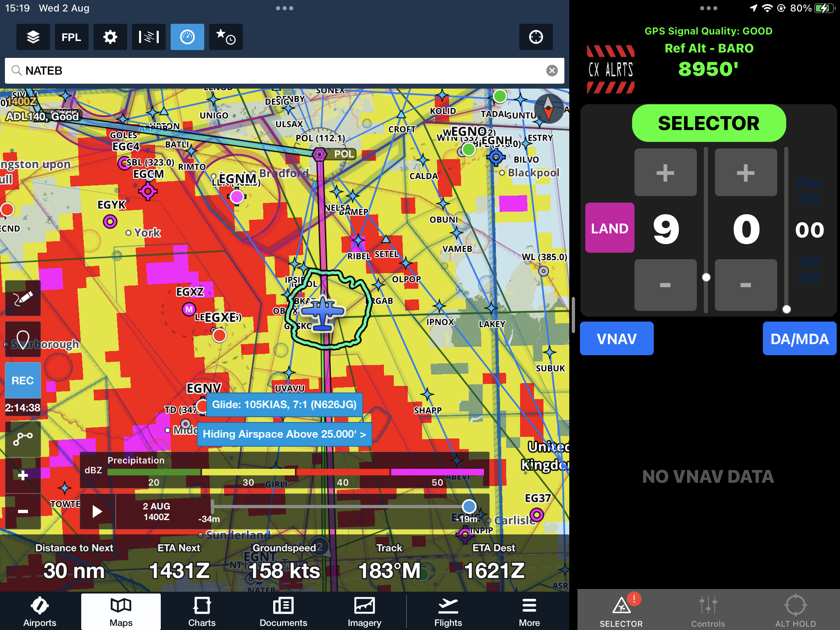Image resolution: width=840 pixels, height=630 pixels.
Task: Open the Flights tab
Action: coord(448,612)
